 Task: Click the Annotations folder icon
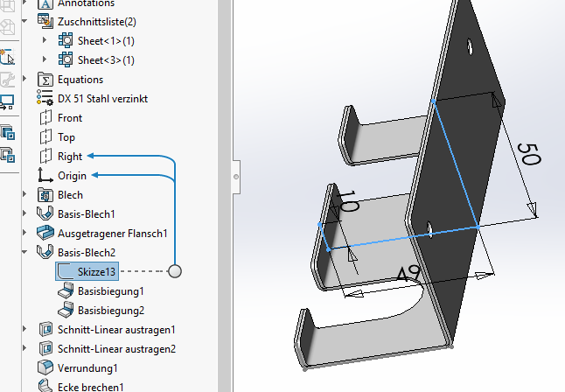(x=45, y=3)
